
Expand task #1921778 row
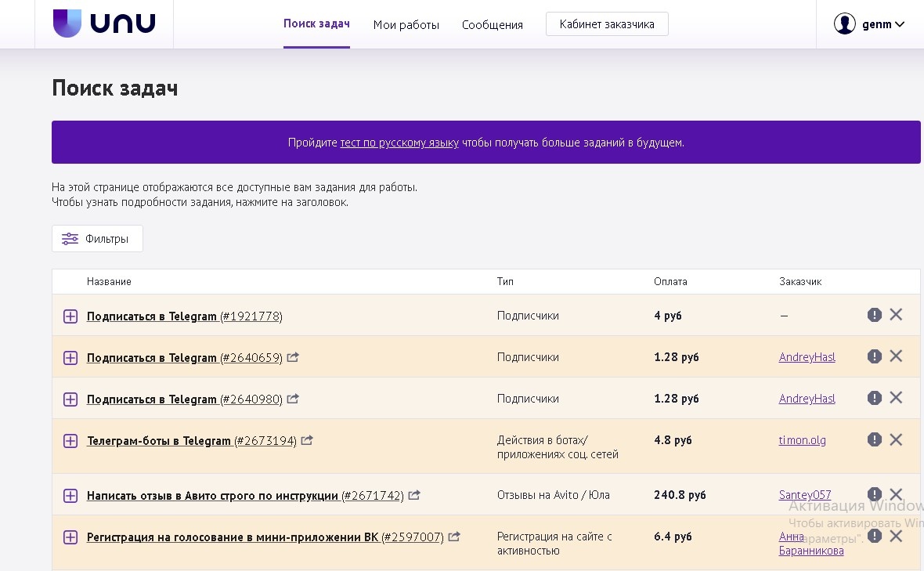[x=70, y=316]
